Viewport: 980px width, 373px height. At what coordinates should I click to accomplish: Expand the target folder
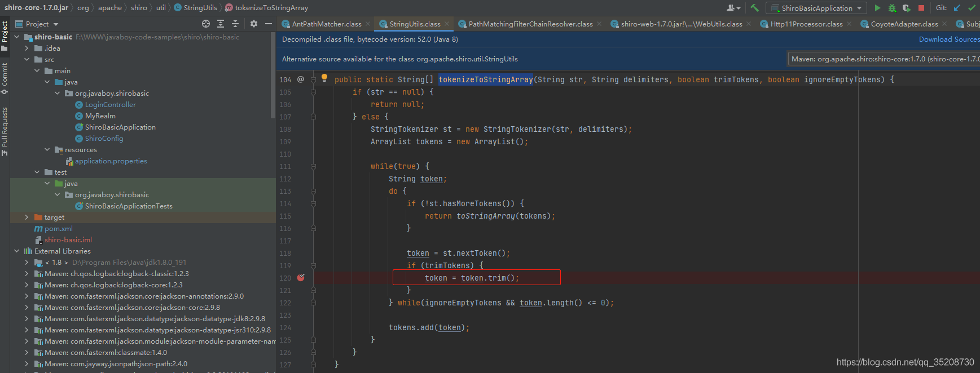27,217
